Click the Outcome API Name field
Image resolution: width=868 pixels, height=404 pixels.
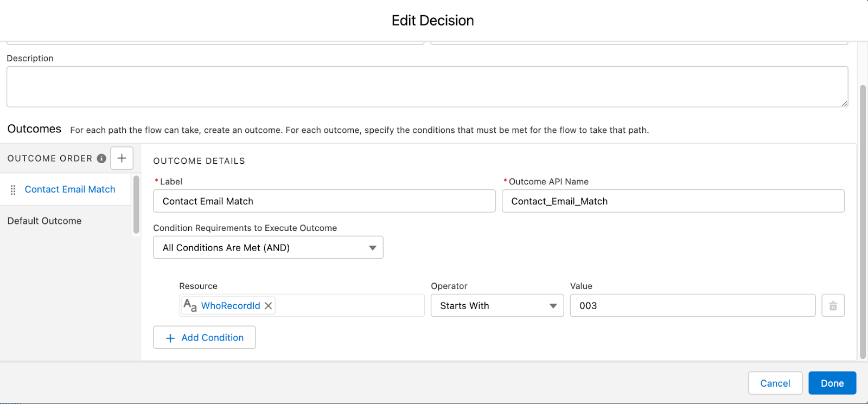[673, 201]
